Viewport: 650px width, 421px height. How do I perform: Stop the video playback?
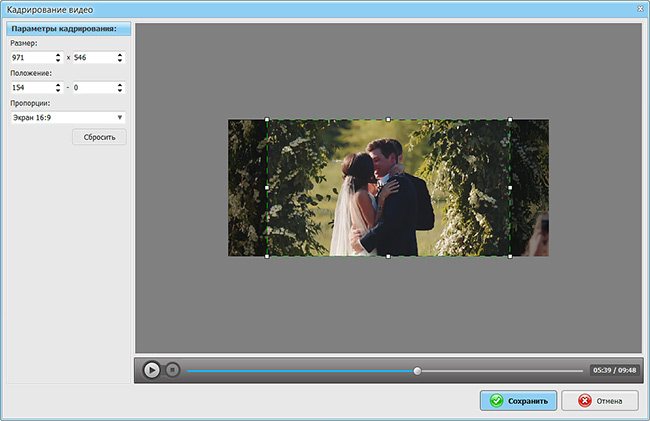(172, 370)
